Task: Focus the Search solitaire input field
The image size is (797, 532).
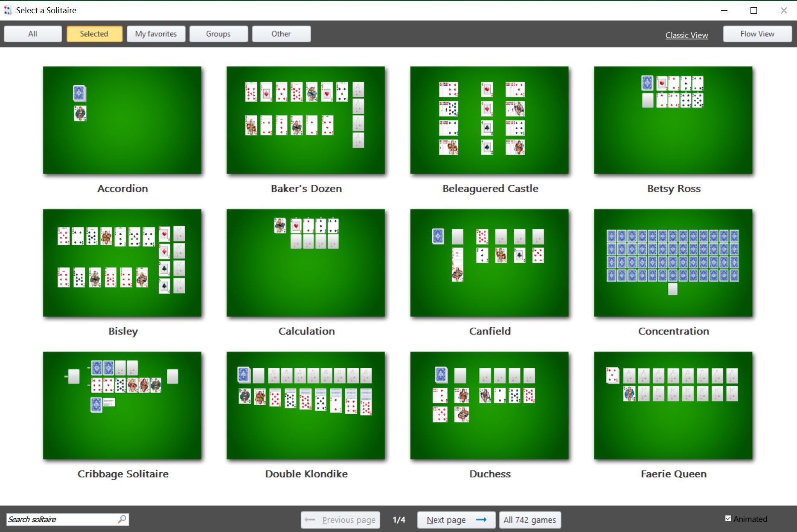Action: click(62, 519)
